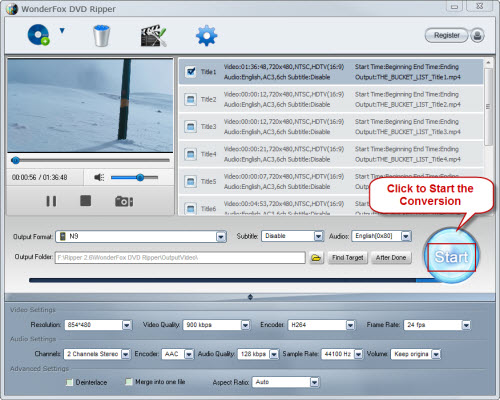500x400 pixels.
Task: Stop the video preview playback
Action: 85,201
